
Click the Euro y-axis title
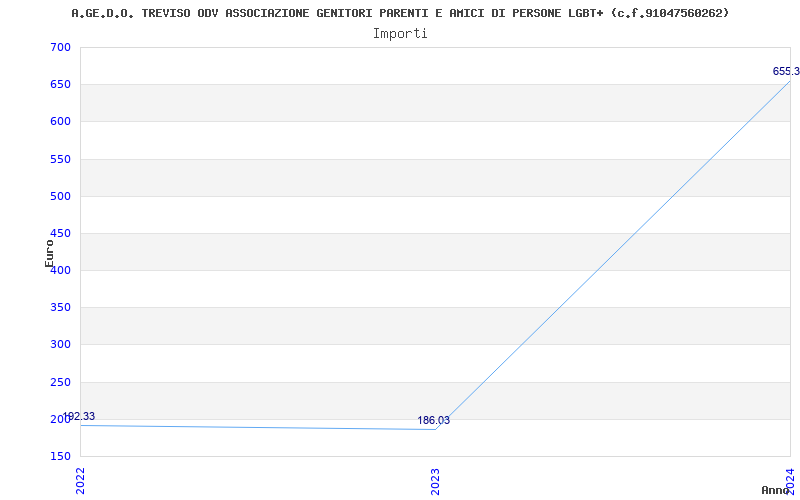pyautogui.click(x=49, y=254)
